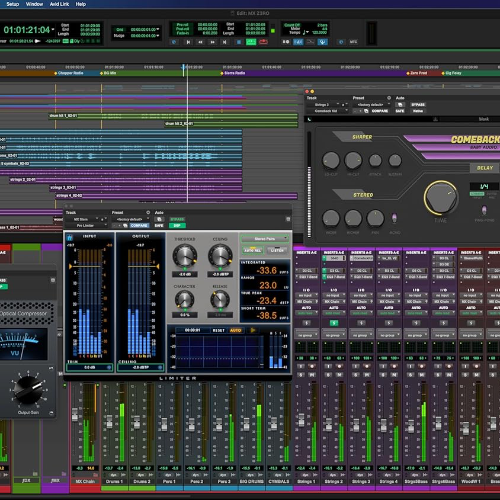Toggle AUTO REL in Pro Limiter
Viewport: 500px width, 500px height.
[x=253, y=250]
